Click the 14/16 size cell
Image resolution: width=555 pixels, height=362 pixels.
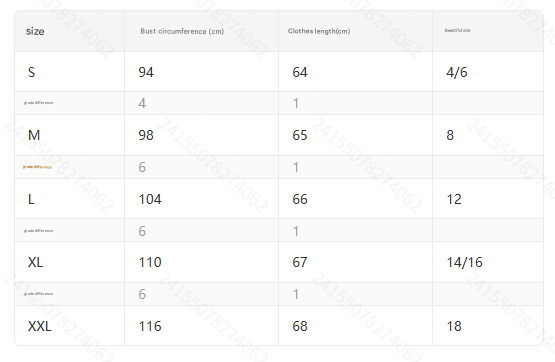pyautogui.click(x=464, y=262)
